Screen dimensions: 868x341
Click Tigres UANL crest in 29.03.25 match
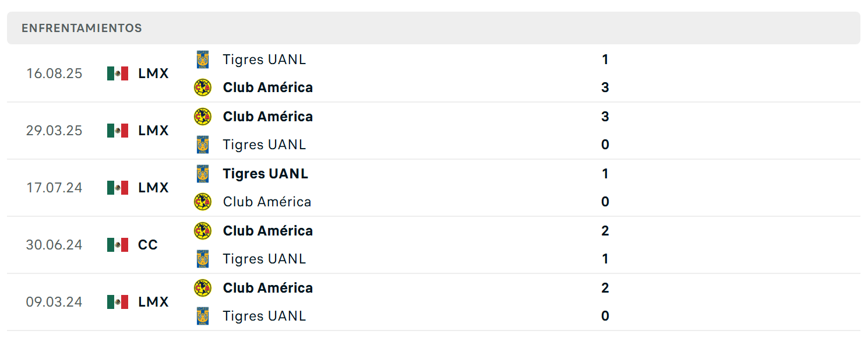tap(202, 145)
